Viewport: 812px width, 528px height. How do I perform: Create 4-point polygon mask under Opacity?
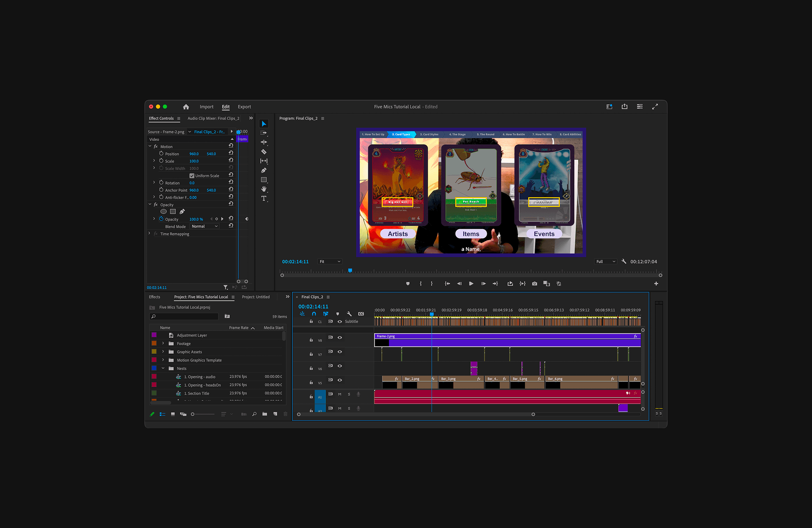click(173, 212)
